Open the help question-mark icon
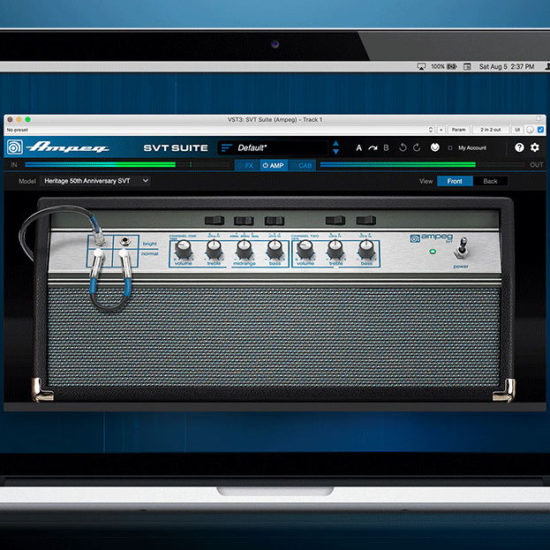This screenshot has width=550, height=550. click(x=519, y=147)
